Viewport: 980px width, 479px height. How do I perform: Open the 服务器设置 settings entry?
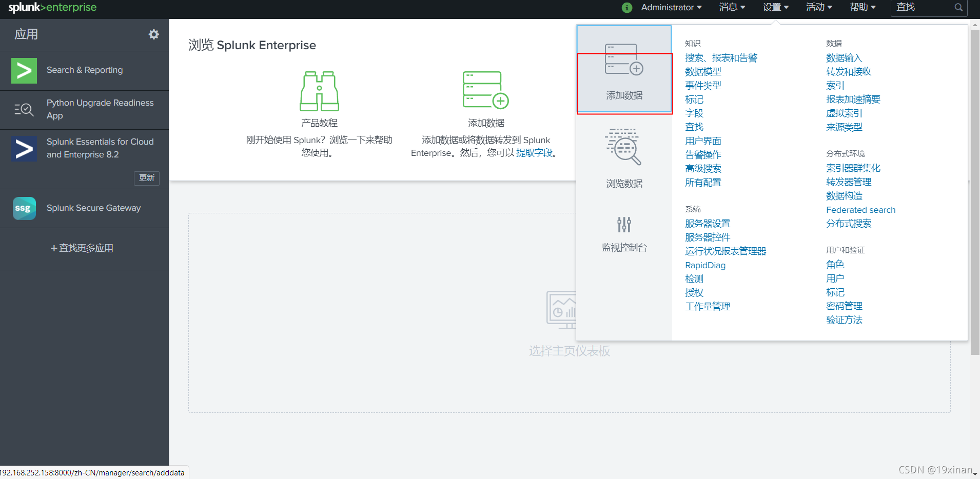point(708,224)
